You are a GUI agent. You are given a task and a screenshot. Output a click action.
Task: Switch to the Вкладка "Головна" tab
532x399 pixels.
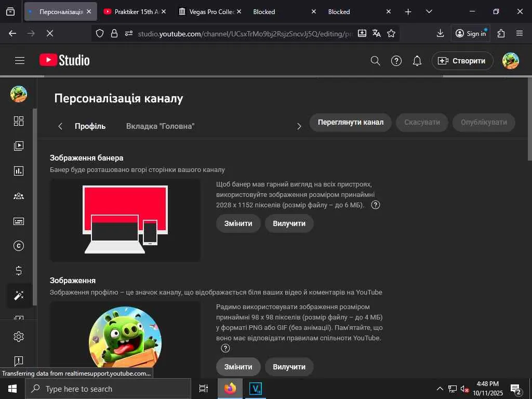[x=160, y=126]
